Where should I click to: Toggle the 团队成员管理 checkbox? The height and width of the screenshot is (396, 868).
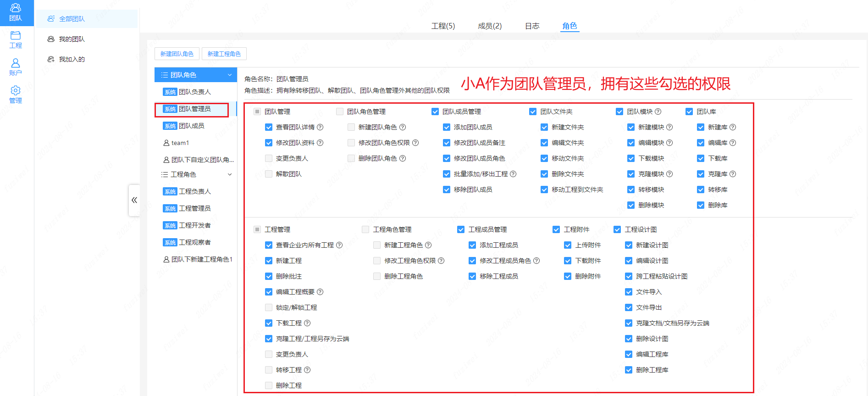click(435, 112)
